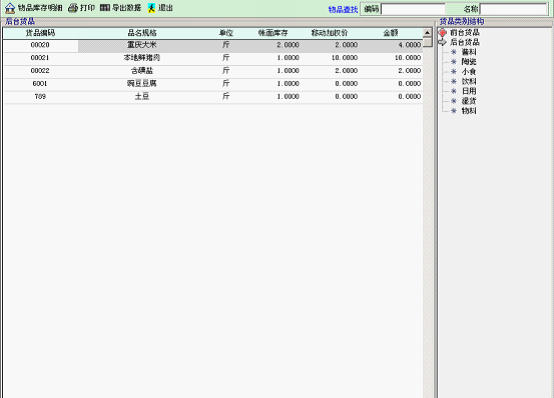Click amount 0.0000 in 土豆 row
The width and height of the screenshot is (554, 398).
pos(409,96)
